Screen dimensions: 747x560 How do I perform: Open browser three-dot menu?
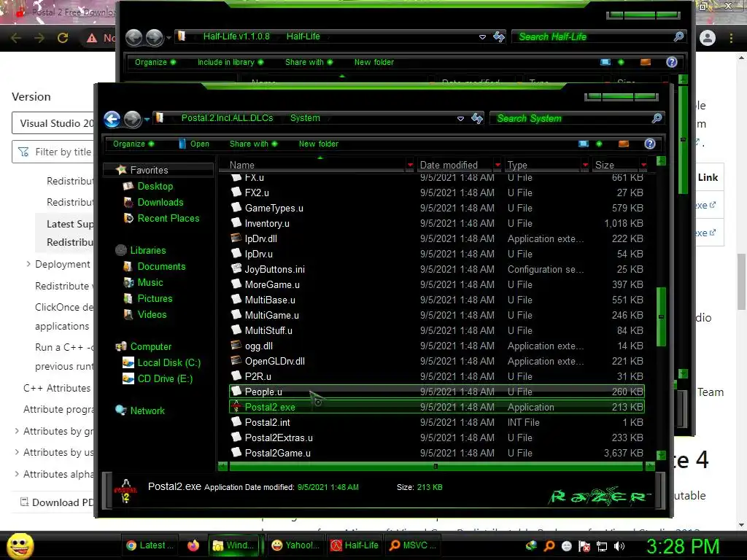(731, 38)
